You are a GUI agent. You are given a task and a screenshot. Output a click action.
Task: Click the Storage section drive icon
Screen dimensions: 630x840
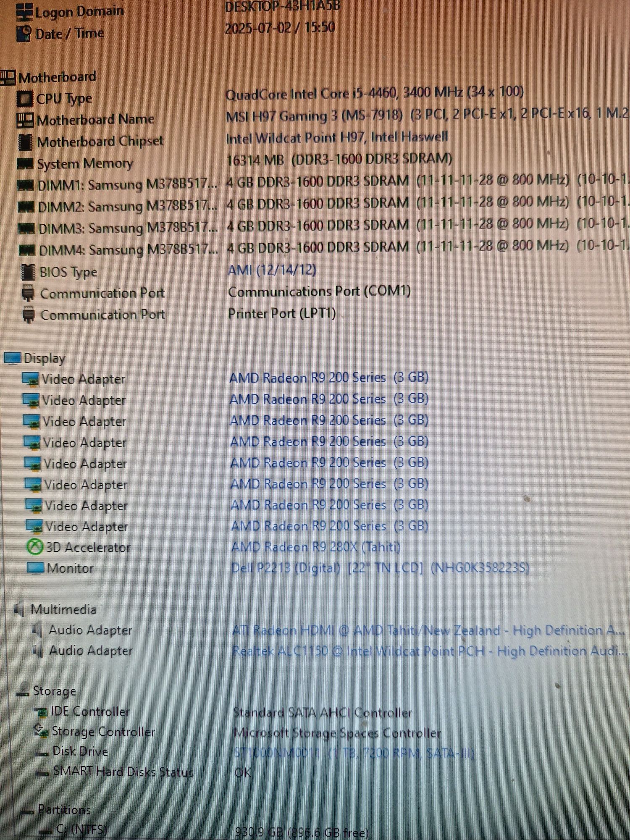point(24,690)
